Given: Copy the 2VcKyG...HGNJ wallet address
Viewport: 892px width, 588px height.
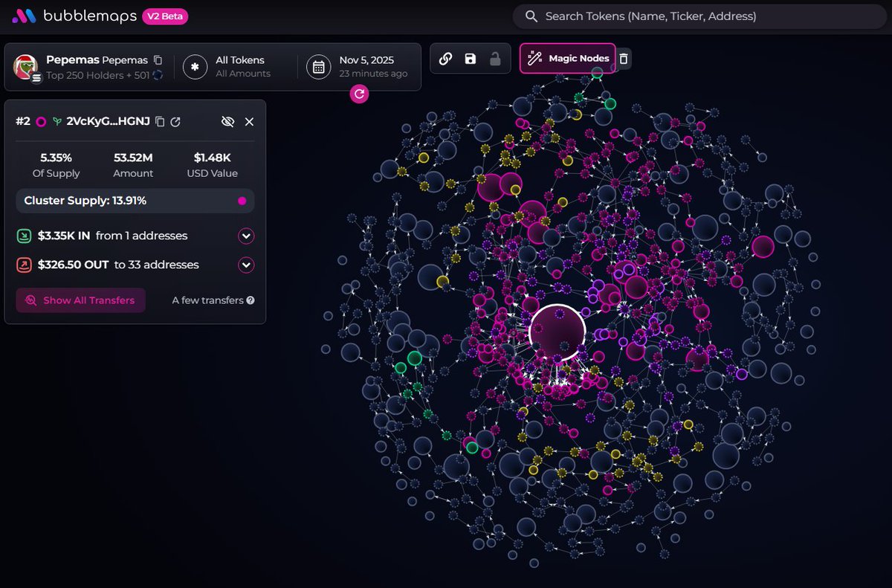Looking at the screenshot, I should pos(160,122).
